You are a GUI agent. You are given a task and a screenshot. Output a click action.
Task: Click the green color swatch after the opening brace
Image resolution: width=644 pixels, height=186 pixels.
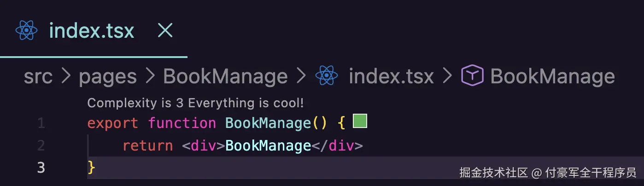pyautogui.click(x=360, y=121)
